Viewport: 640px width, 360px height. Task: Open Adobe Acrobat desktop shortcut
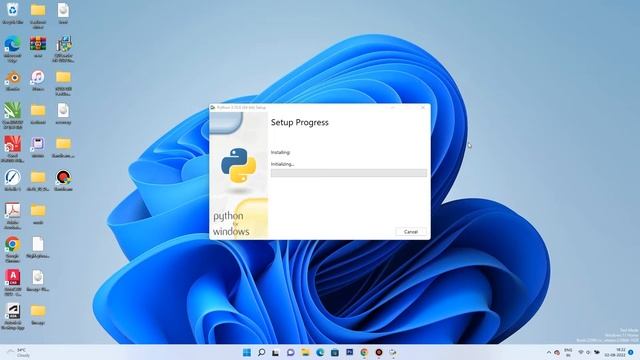[13, 216]
